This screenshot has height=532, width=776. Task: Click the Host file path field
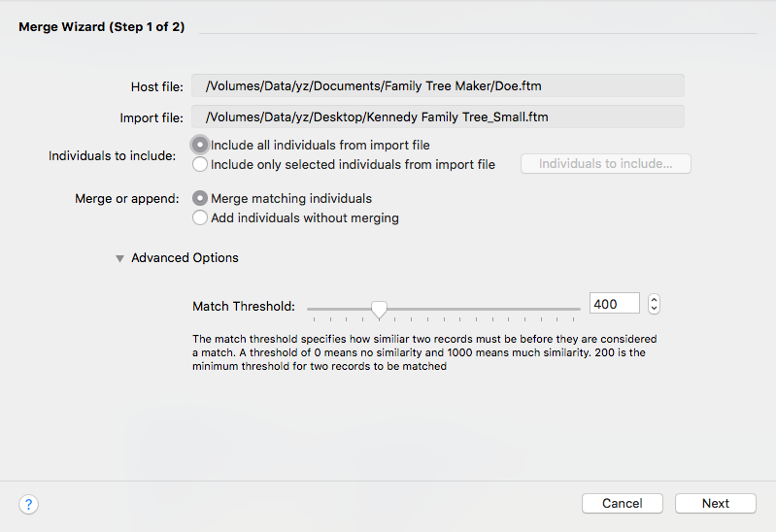[437, 85]
